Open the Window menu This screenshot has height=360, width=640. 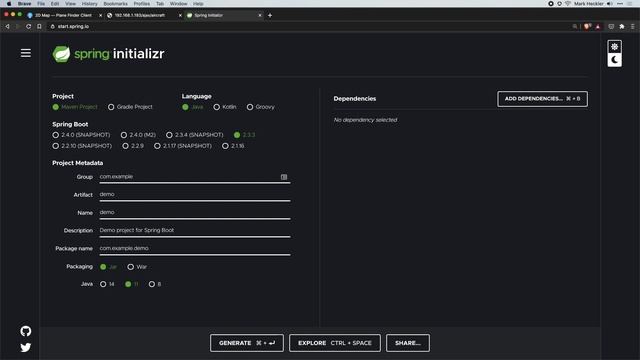click(178, 4)
